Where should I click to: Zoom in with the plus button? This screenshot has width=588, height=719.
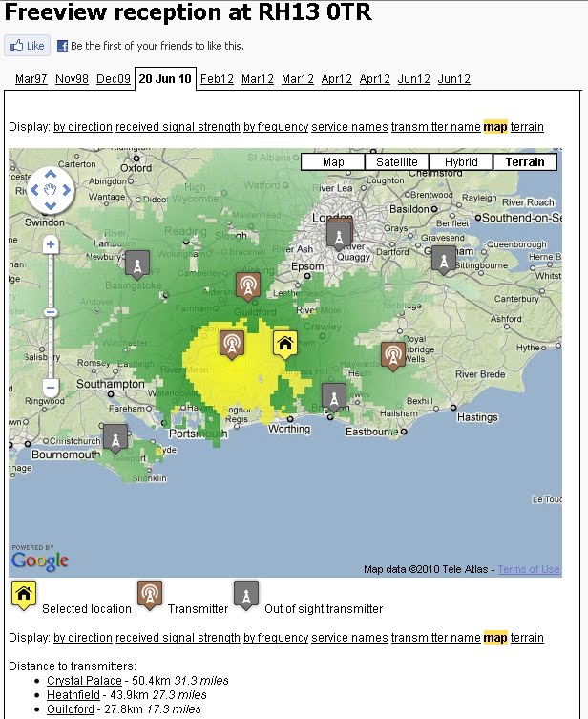point(51,244)
